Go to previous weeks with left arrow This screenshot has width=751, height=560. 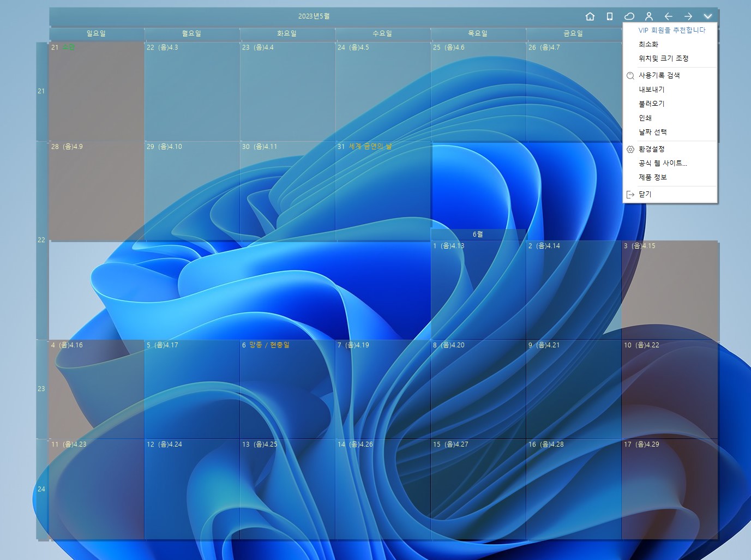(669, 16)
